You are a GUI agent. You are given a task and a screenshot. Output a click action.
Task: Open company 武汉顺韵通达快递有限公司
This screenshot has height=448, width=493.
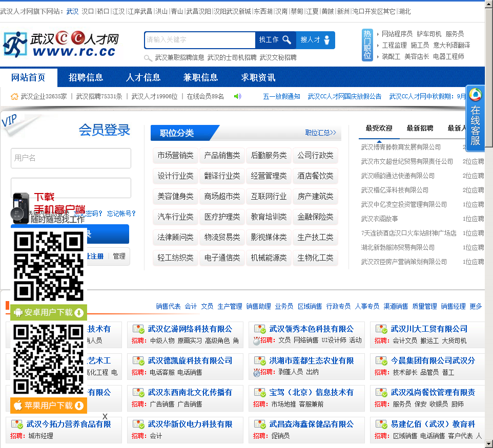tap(398, 176)
